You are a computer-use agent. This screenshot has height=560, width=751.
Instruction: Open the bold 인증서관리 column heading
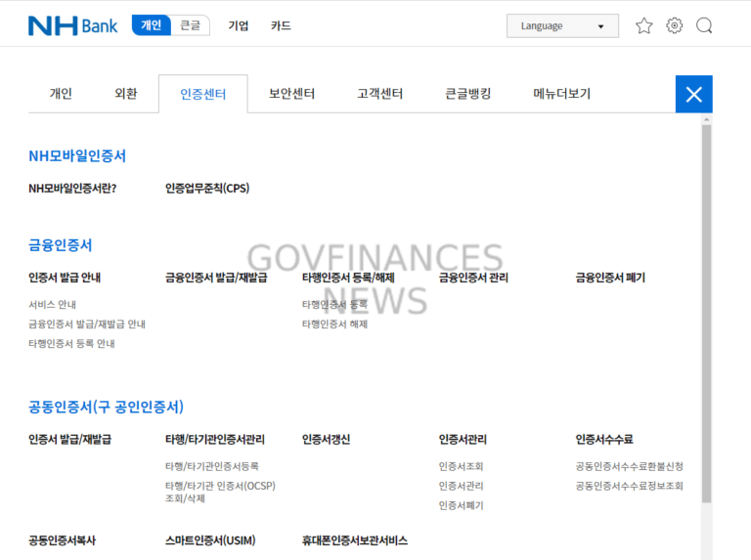[463, 440]
